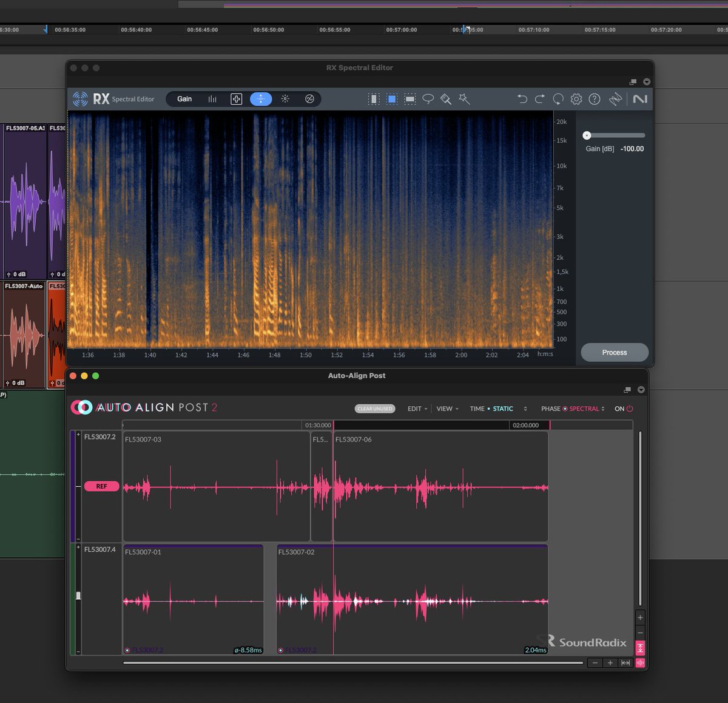Pick the lasso selection tool in RX
Image resolution: width=728 pixels, height=703 pixels.
click(428, 99)
